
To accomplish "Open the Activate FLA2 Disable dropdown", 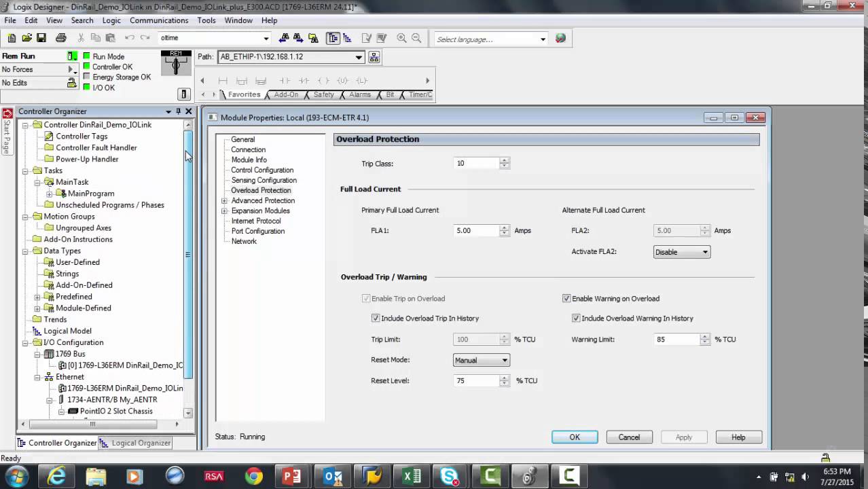I will coord(682,252).
